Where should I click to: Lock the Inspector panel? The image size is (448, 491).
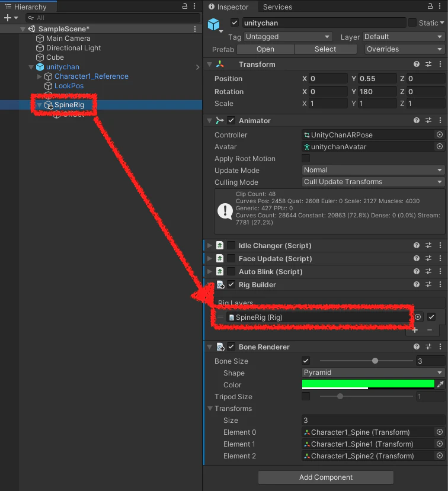(x=430, y=6)
